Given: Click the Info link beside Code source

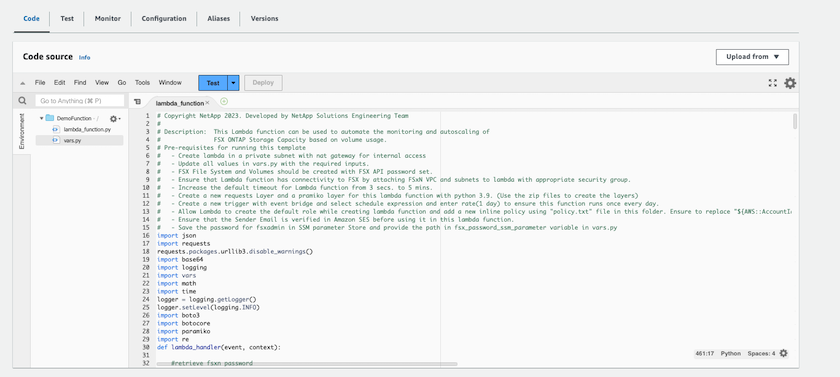Looking at the screenshot, I should click(85, 57).
